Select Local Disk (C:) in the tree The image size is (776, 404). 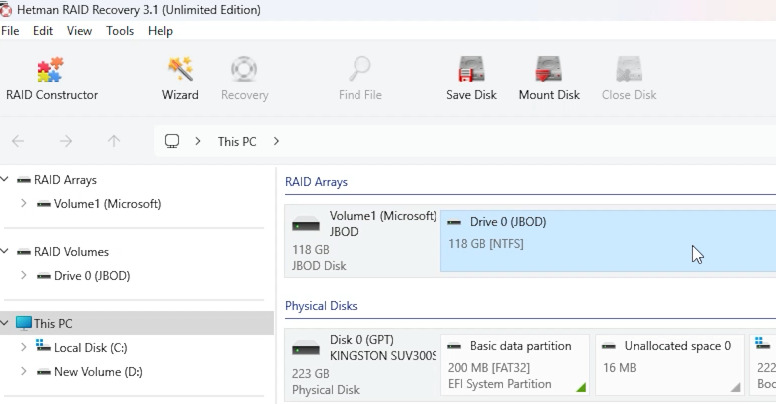pos(91,348)
